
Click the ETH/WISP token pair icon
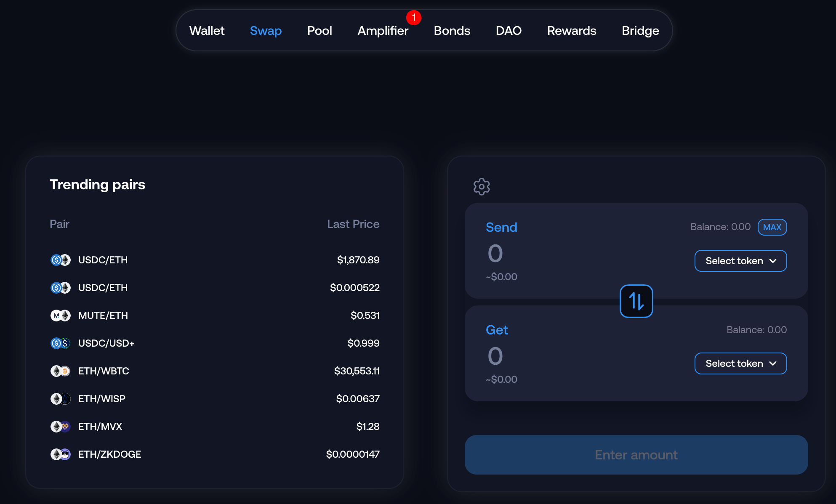[x=60, y=399]
